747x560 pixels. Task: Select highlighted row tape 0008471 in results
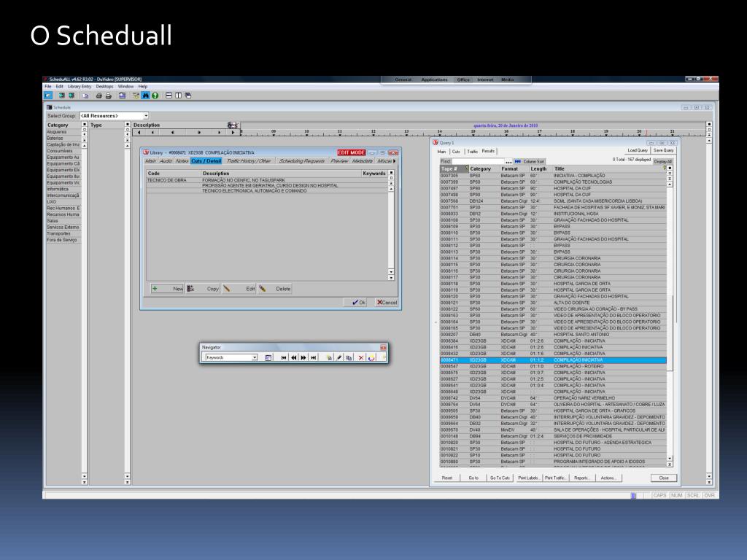click(x=553, y=360)
